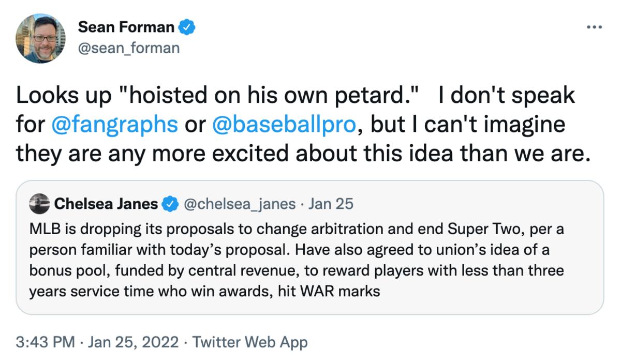Select the Chelsea Janes name in quote
621x364 pixels.
click(x=106, y=204)
